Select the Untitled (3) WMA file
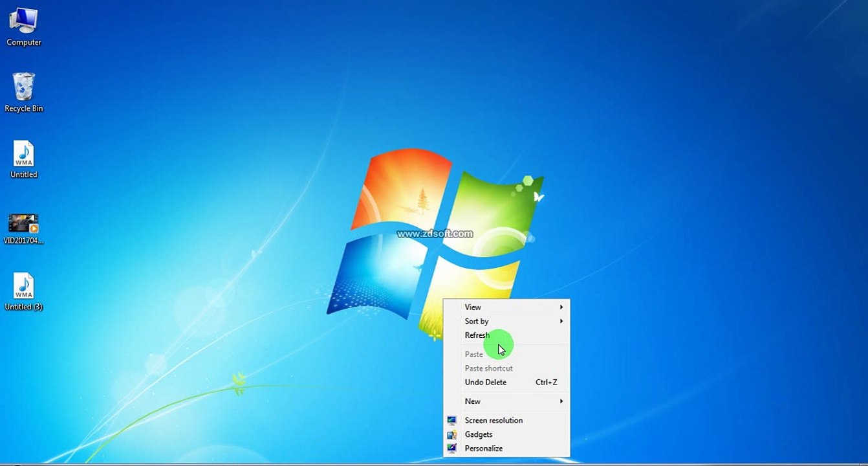The width and height of the screenshot is (868, 466). [24, 292]
